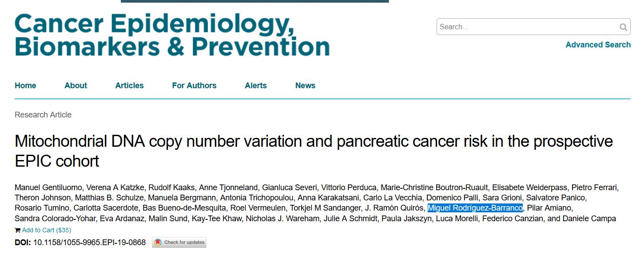
Task: Open the Articles menu
Action: click(x=129, y=86)
